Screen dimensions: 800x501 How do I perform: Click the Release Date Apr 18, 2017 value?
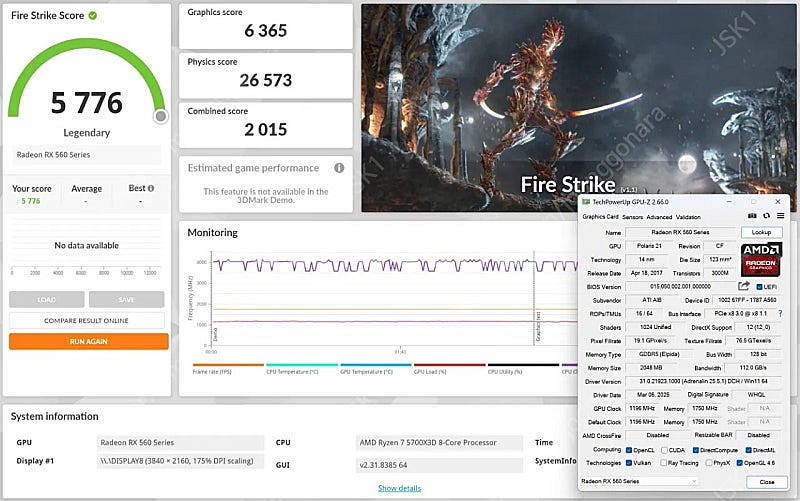pyautogui.click(x=646, y=273)
